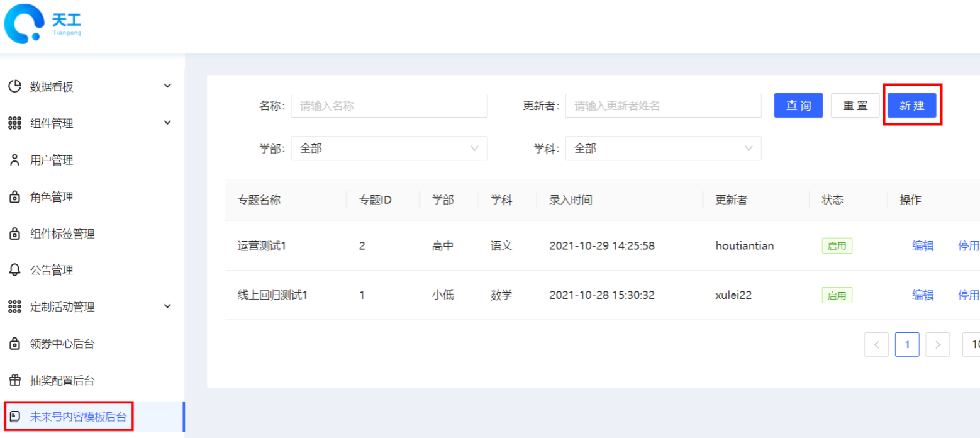Reset filters with the 重置 button

pos(855,106)
